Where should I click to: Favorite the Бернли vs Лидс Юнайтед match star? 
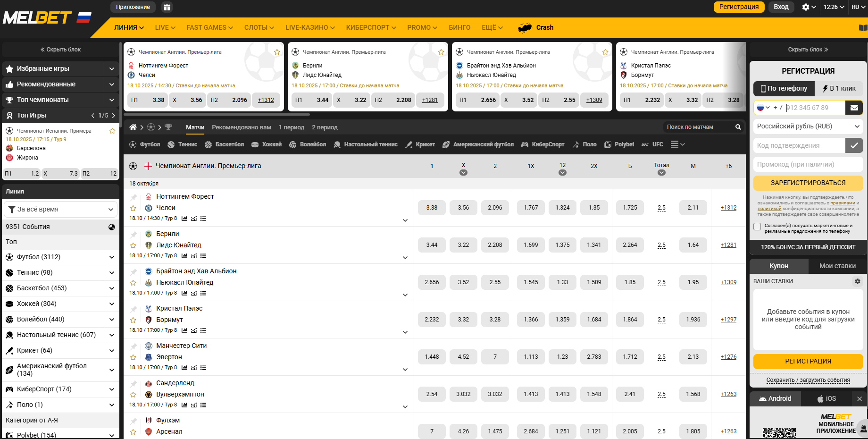coord(133,245)
